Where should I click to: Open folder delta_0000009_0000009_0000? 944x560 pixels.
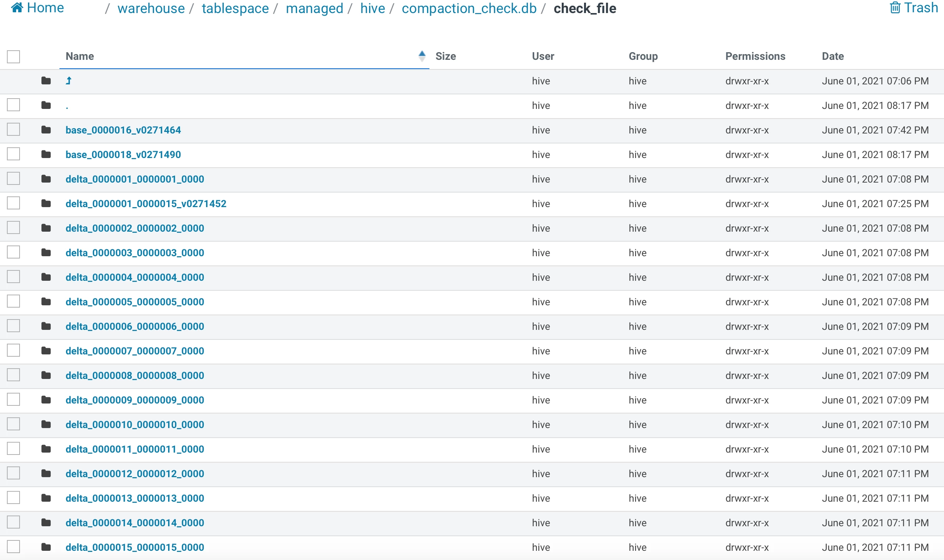pos(135,400)
